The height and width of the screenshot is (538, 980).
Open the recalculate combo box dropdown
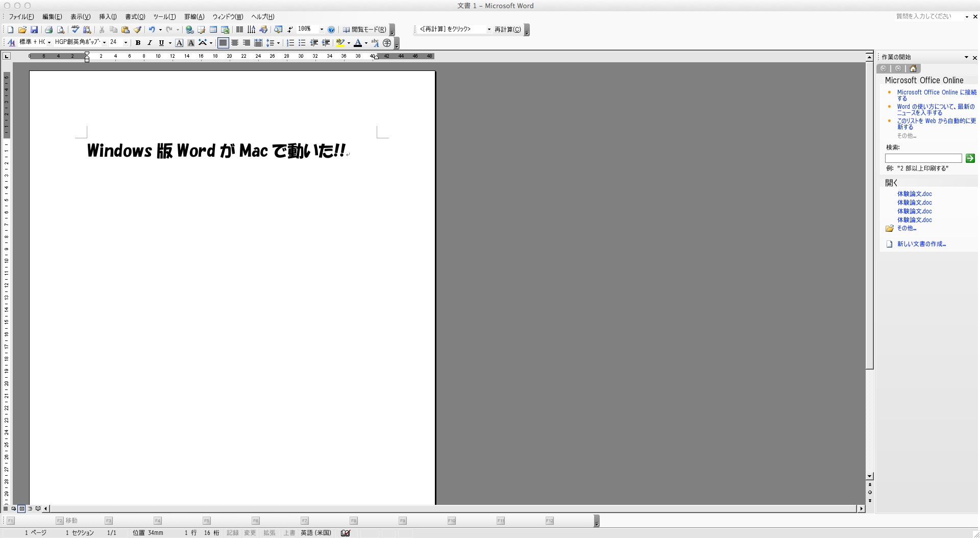(489, 30)
